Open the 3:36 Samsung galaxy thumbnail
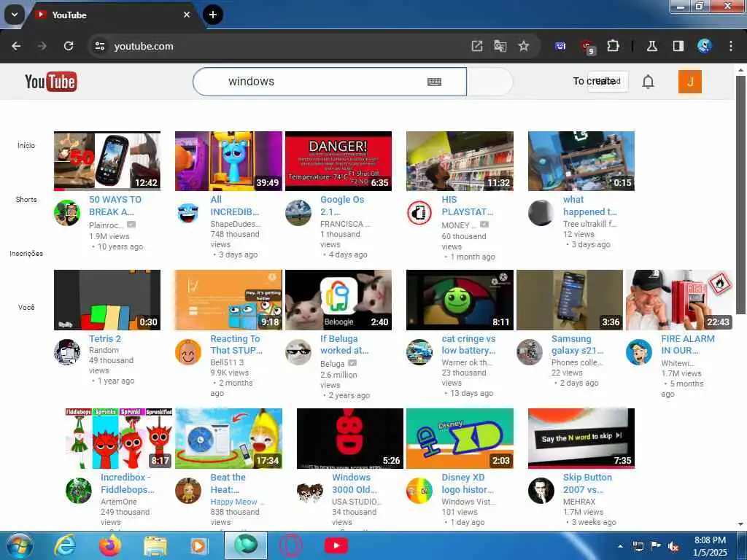747x560 pixels. click(x=569, y=300)
